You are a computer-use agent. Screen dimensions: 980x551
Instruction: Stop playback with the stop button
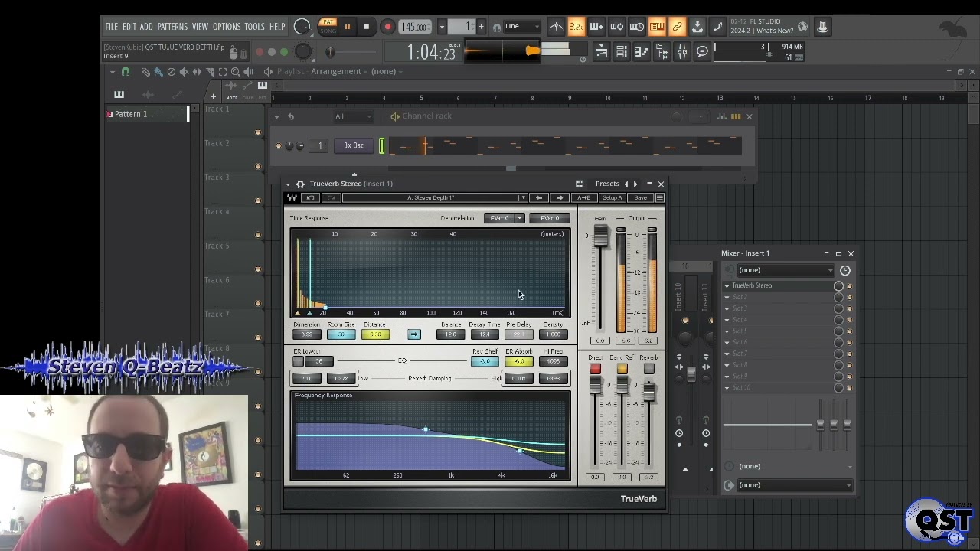coord(366,27)
